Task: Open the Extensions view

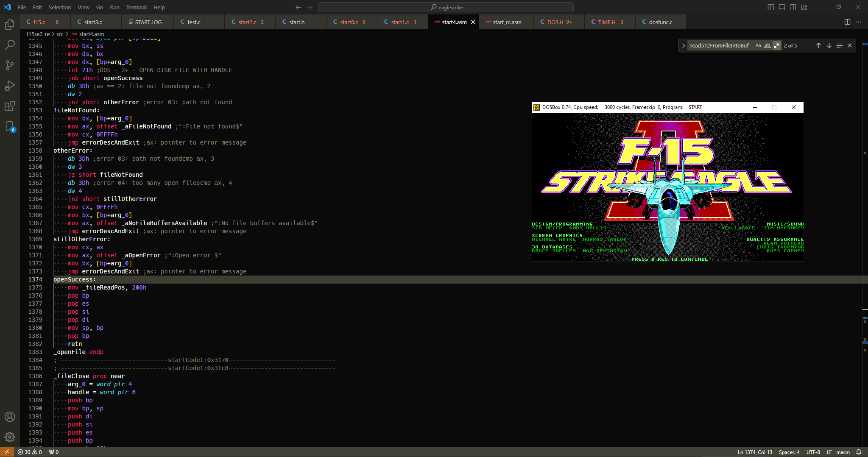Action: [x=10, y=106]
